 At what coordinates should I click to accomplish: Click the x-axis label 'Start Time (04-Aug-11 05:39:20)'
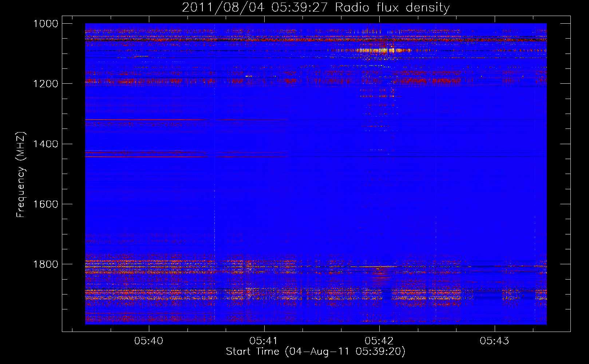(316, 352)
